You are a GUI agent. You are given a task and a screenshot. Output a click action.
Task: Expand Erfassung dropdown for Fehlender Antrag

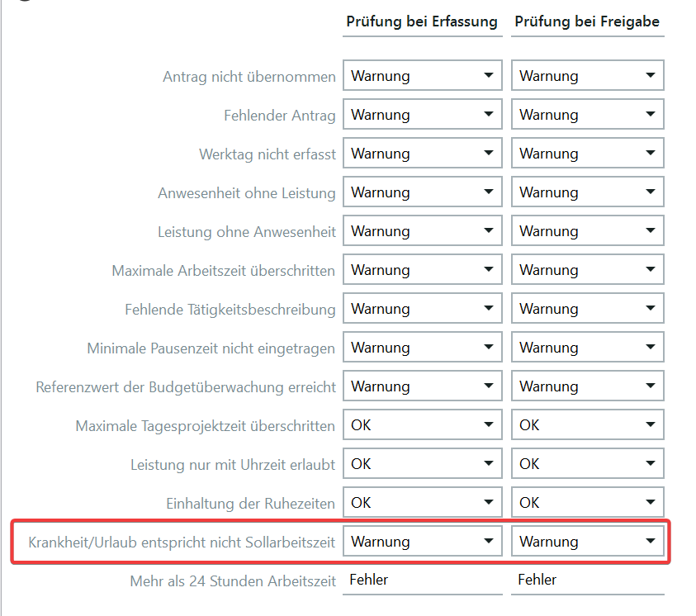click(422, 115)
